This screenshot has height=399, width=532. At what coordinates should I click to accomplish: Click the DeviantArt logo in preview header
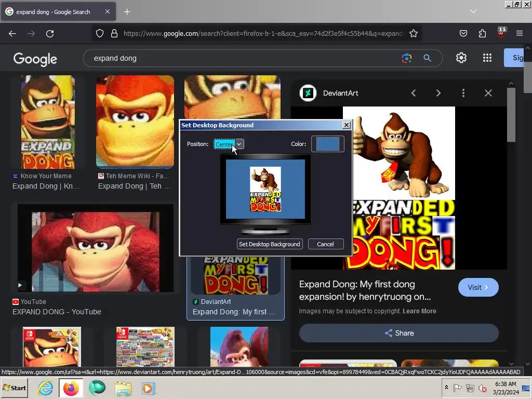pos(308,93)
